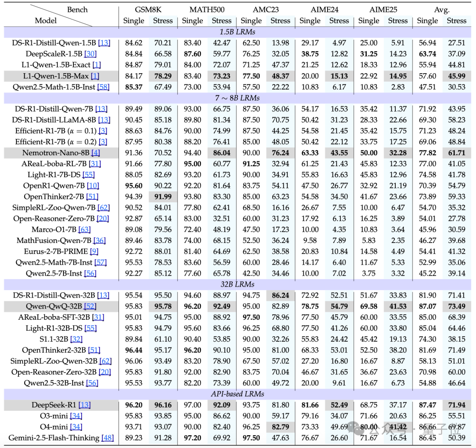Image resolution: width=476 pixels, height=448 pixels.
Task: Open citation [1] after L1-Qwen-1.5B-Exact
Action: [97, 65]
